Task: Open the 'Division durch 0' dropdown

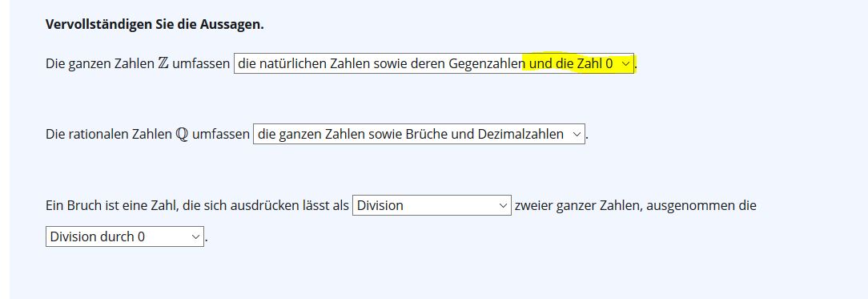Action: coord(125,236)
